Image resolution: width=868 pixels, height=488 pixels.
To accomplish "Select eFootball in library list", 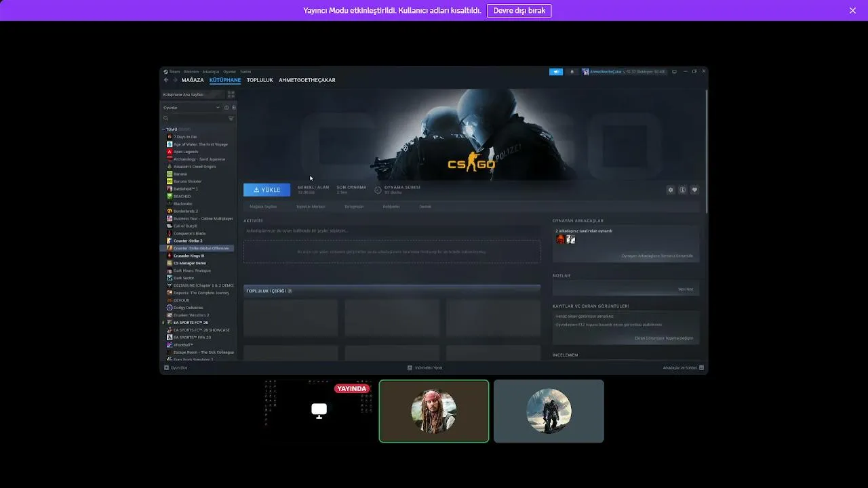I will tap(198, 345).
